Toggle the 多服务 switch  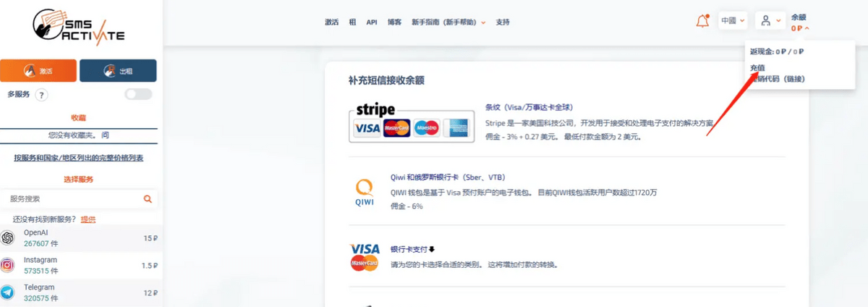(138, 94)
